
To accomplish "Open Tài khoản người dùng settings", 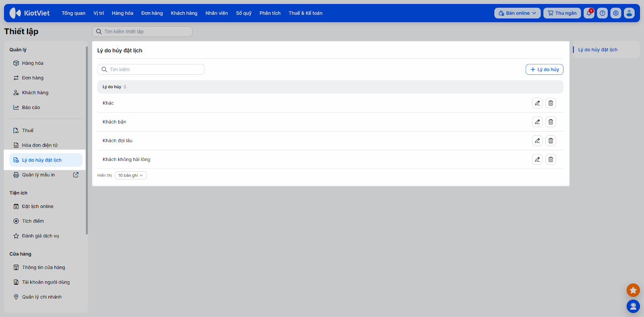I will click(x=46, y=282).
